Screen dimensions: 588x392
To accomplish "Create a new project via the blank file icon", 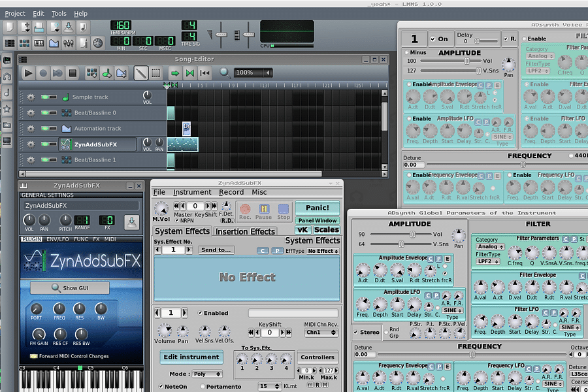I will (9, 27).
